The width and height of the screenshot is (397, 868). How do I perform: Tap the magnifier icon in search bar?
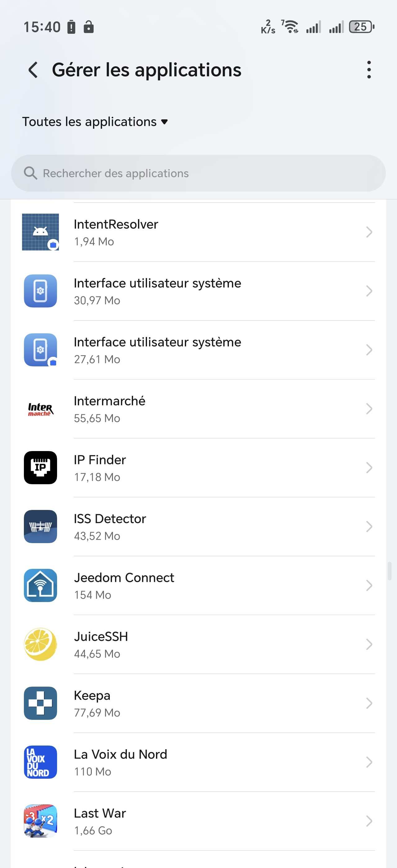point(30,173)
